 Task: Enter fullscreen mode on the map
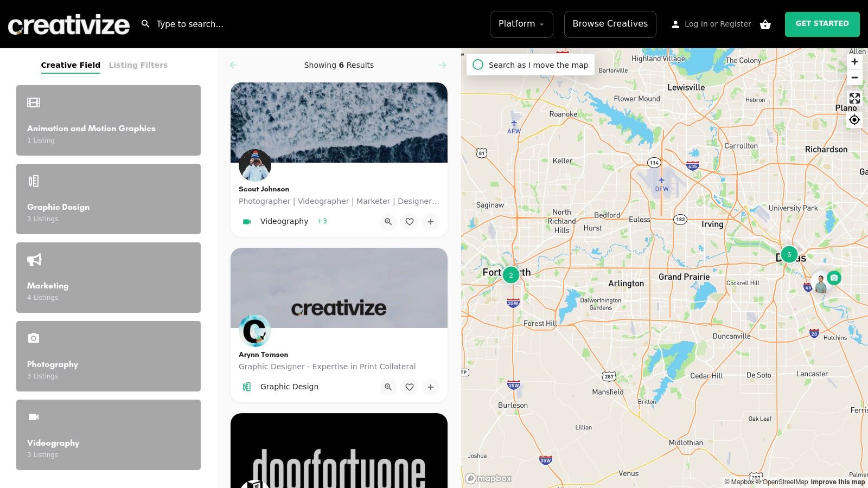854,98
